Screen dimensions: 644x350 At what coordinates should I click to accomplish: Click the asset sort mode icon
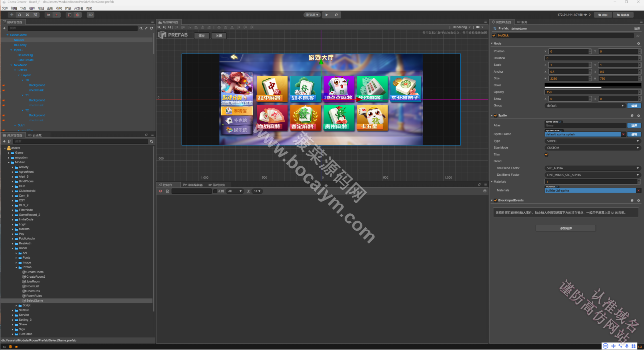point(10,141)
